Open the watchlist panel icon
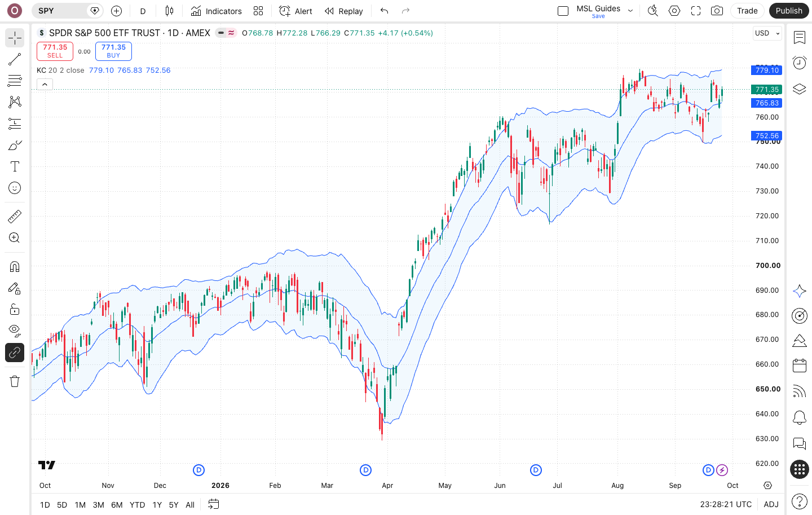 (x=800, y=38)
